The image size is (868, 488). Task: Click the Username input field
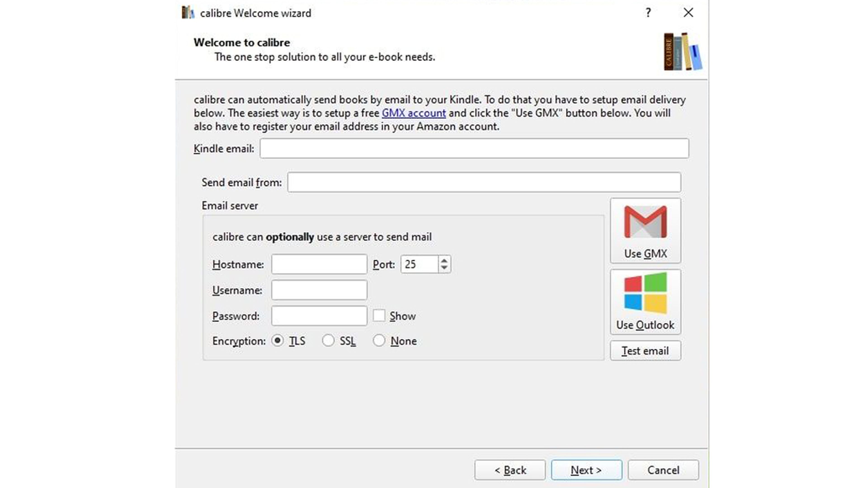click(x=320, y=290)
